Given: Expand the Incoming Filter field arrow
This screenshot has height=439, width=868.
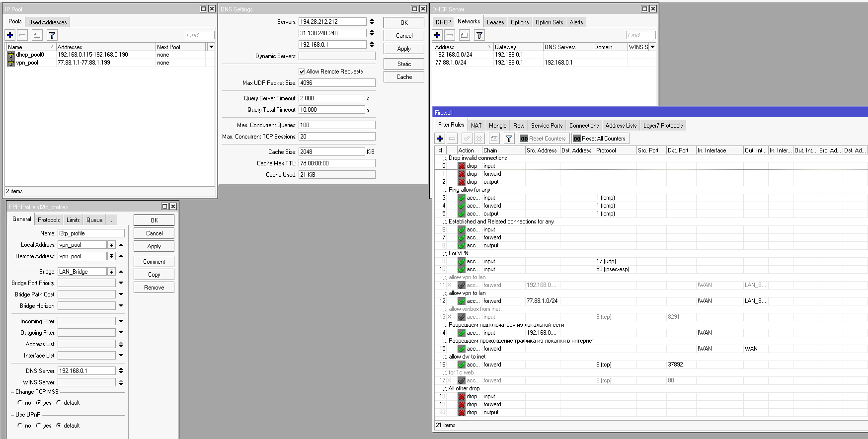Looking at the screenshot, I should (121, 321).
